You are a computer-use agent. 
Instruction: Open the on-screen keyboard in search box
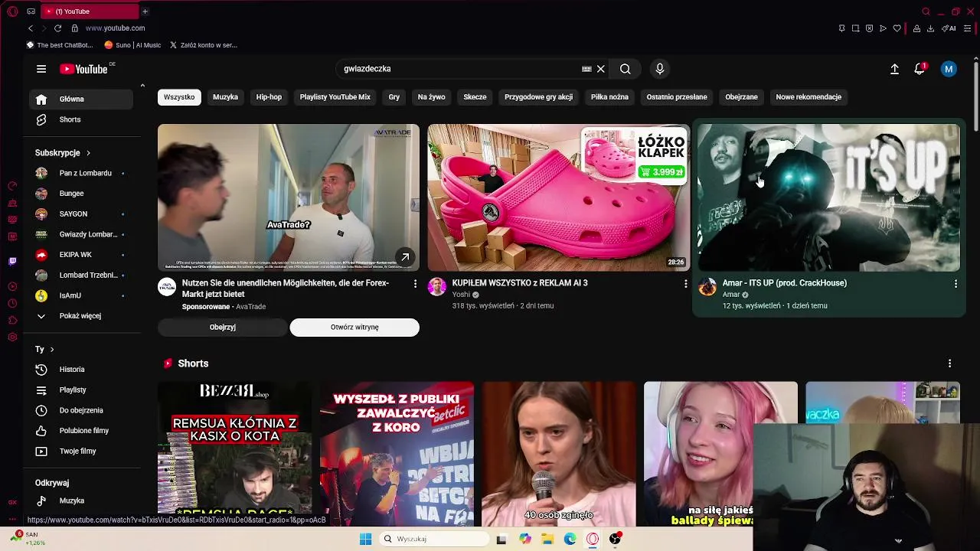(586, 69)
